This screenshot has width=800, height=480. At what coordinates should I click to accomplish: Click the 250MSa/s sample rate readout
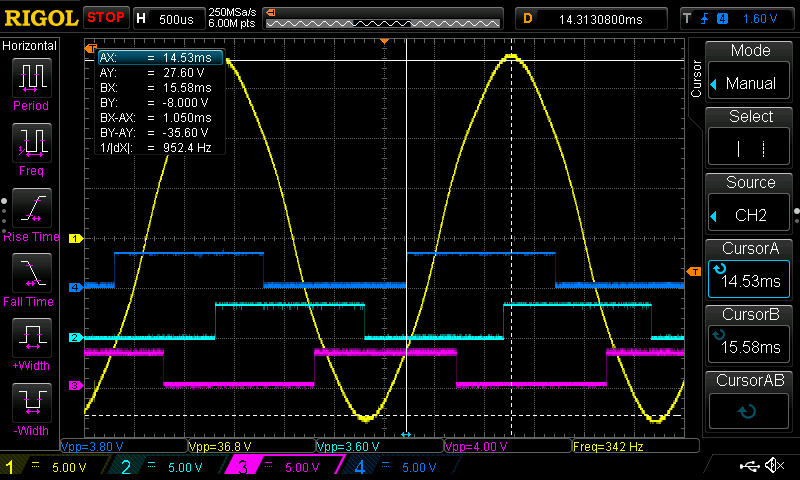pos(232,12)
